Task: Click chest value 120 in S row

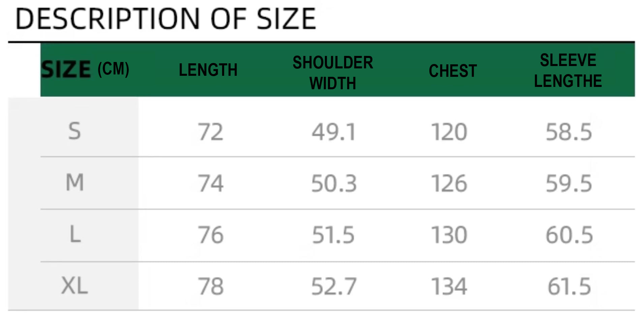Action: (x=449, y=132)
